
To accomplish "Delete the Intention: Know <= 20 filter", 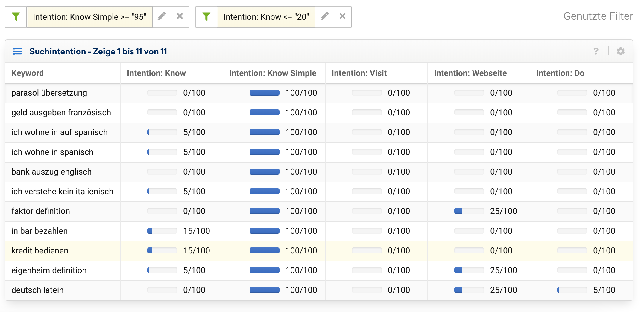I will pos(342,16).
